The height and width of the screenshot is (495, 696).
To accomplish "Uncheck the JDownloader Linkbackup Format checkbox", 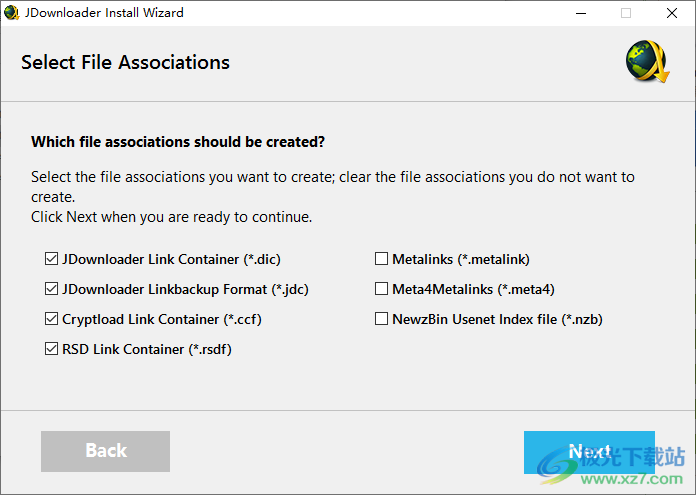I will [x=51, y=289].
